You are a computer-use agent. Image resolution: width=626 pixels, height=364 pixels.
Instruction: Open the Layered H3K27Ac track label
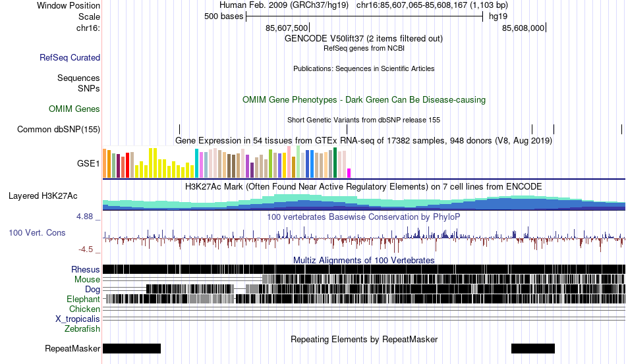point(43,195)
